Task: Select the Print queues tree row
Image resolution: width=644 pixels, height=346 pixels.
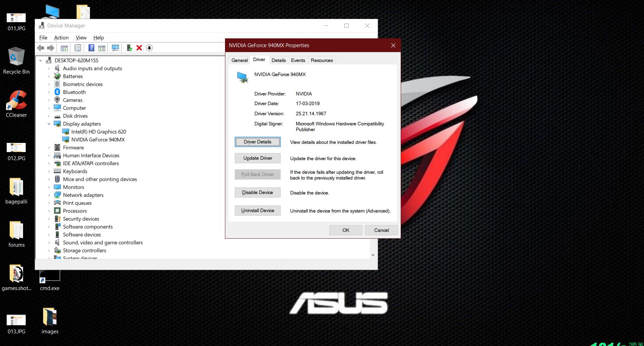Action: (73, 203)
